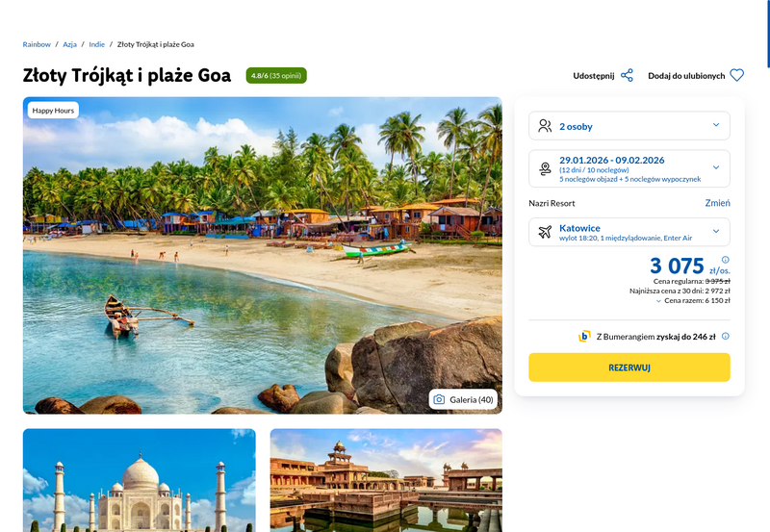Click the Bumerang logo icon
770x532 pixels.
click(584, 336)
